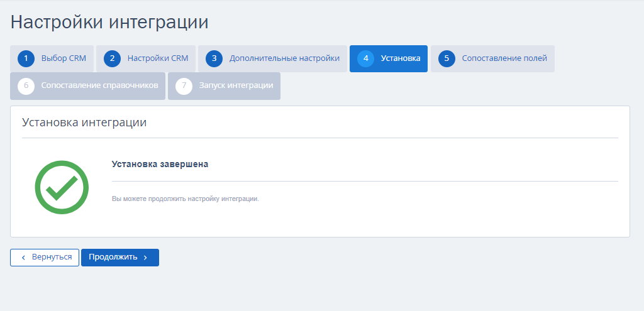Click the text Вы можете продолжить настройку интеграции
The width and height of the screenshot is (644, 311).
pos(186,199)
